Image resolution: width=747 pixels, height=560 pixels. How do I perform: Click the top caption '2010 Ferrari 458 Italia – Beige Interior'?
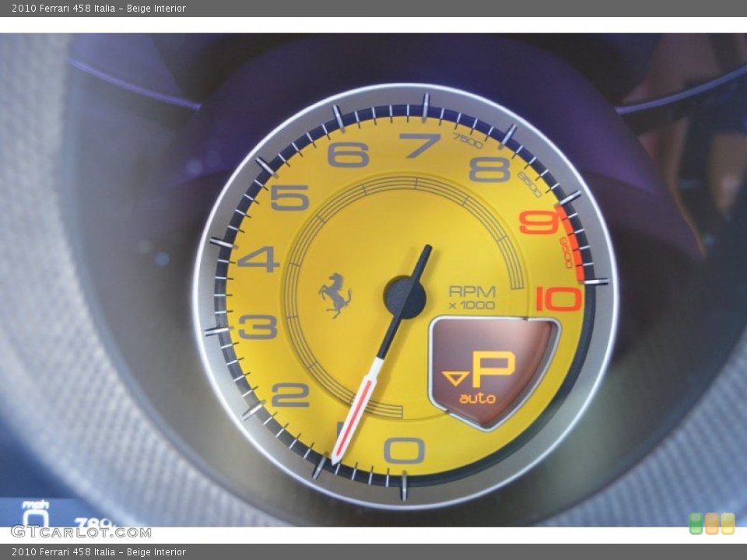pyautogui.click(x=99, y=8)
